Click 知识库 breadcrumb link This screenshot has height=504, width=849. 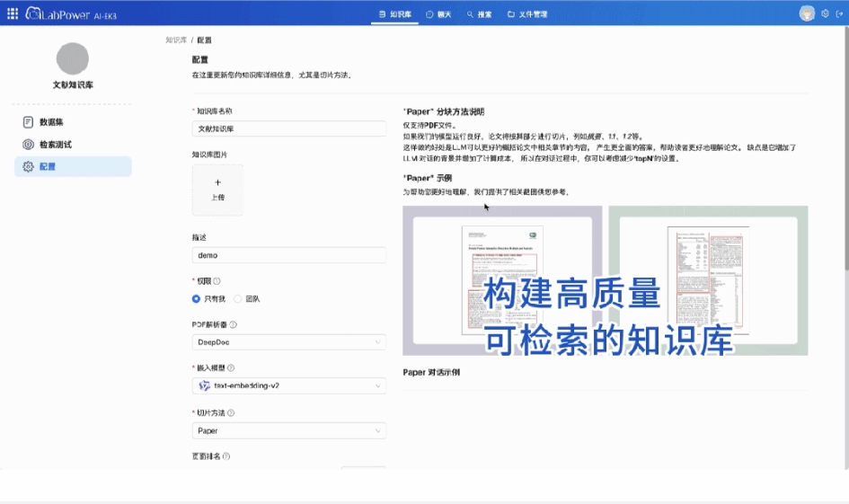coord(175,40)
